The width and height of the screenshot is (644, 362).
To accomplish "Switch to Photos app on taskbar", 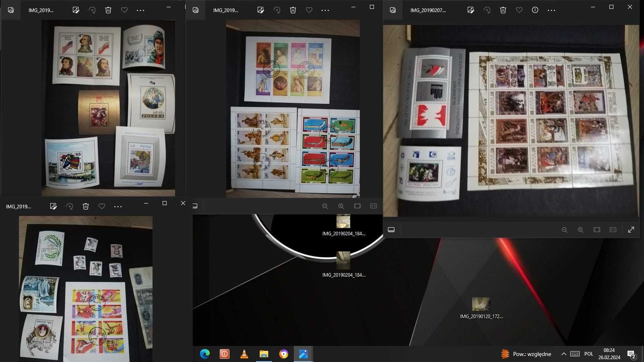I will click(303, 354).
